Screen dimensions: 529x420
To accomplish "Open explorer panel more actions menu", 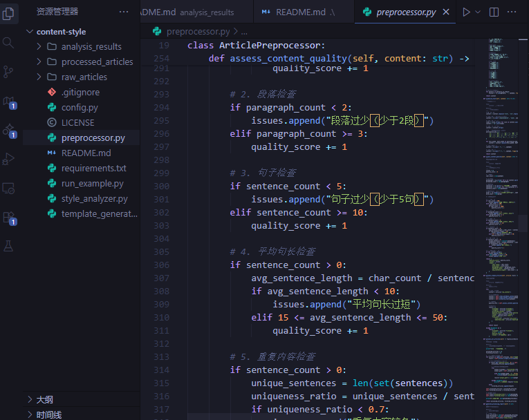I will [x=124, y=12].
